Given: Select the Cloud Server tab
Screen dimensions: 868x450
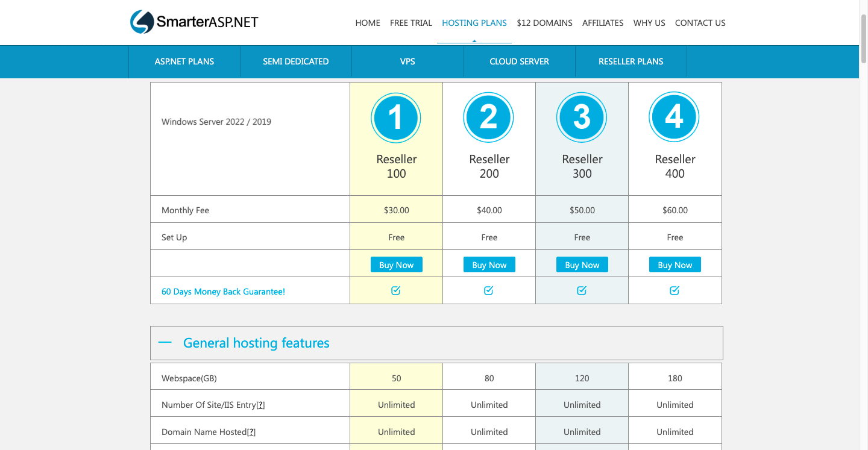Looking at the screenshot, I should coord(519,61).
